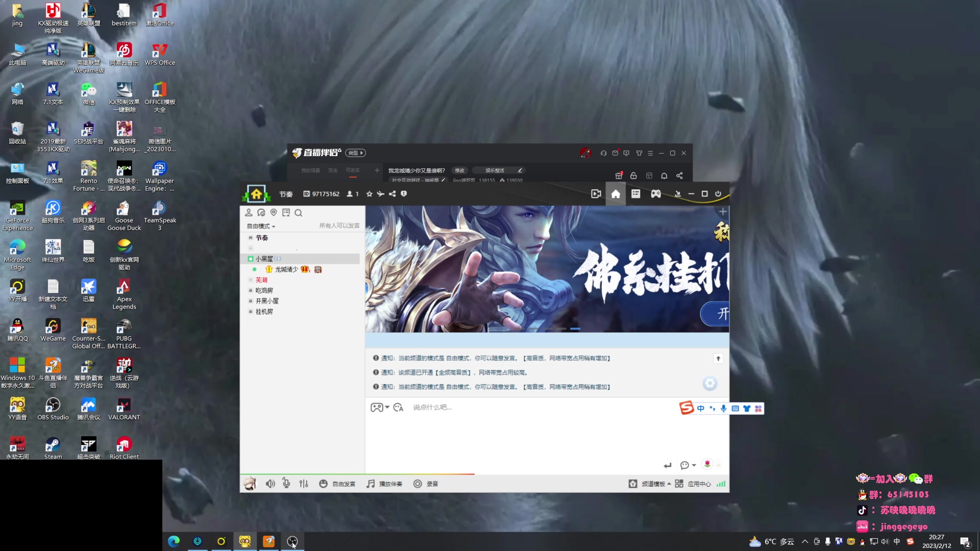Click the Sogou voice input microphone

point(724,408)
